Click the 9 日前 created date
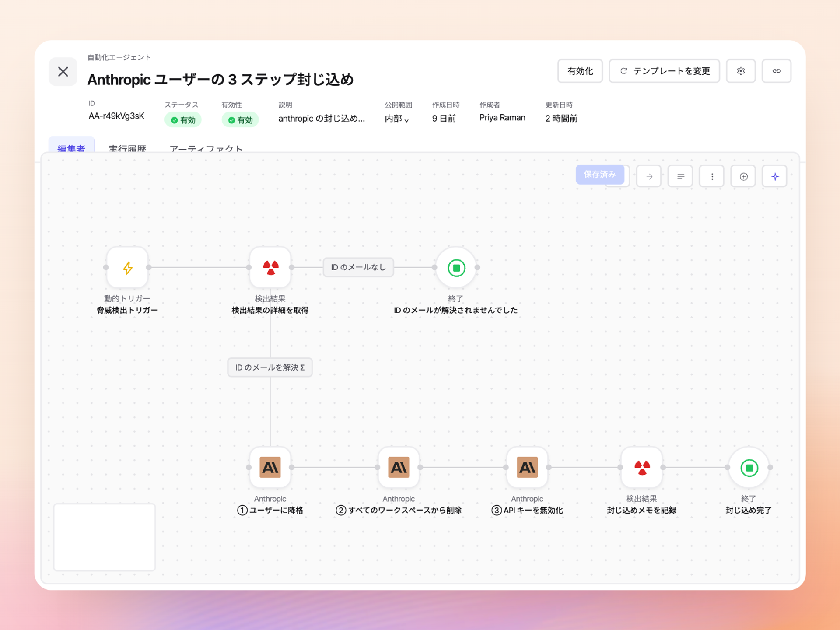840x630 pixels. 444,119
